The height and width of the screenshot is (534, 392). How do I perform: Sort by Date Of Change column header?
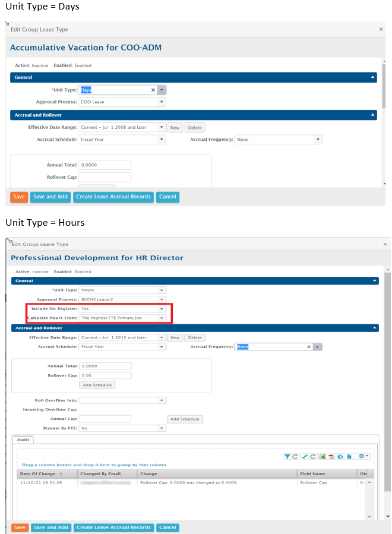(x=38, y=473)
